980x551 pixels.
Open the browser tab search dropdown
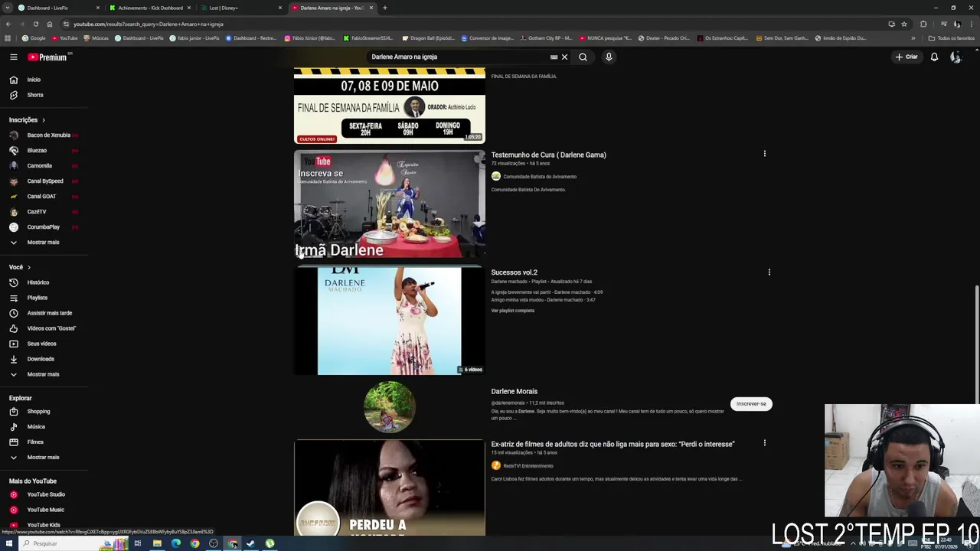[x=7, y=8]
